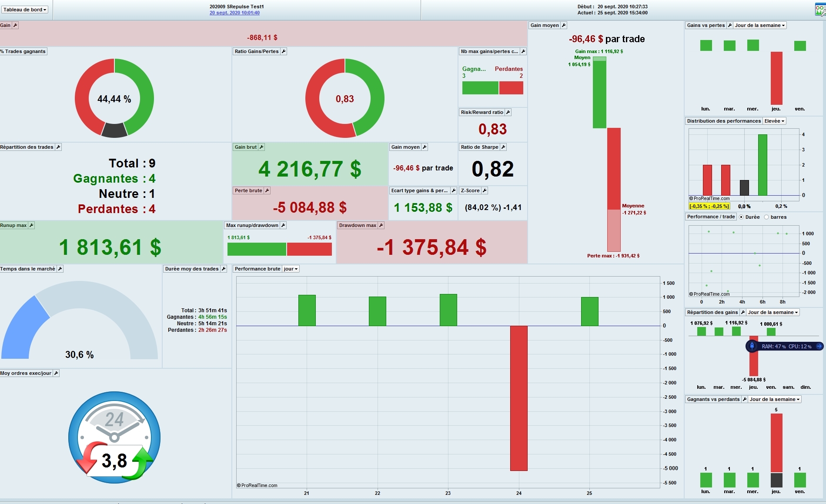Image resolution: width=826 pixels, height=504 pixels.
Task: Open wrench for Ecart type gains & per...
Action: pyautogui.click(x=454, y=190)
